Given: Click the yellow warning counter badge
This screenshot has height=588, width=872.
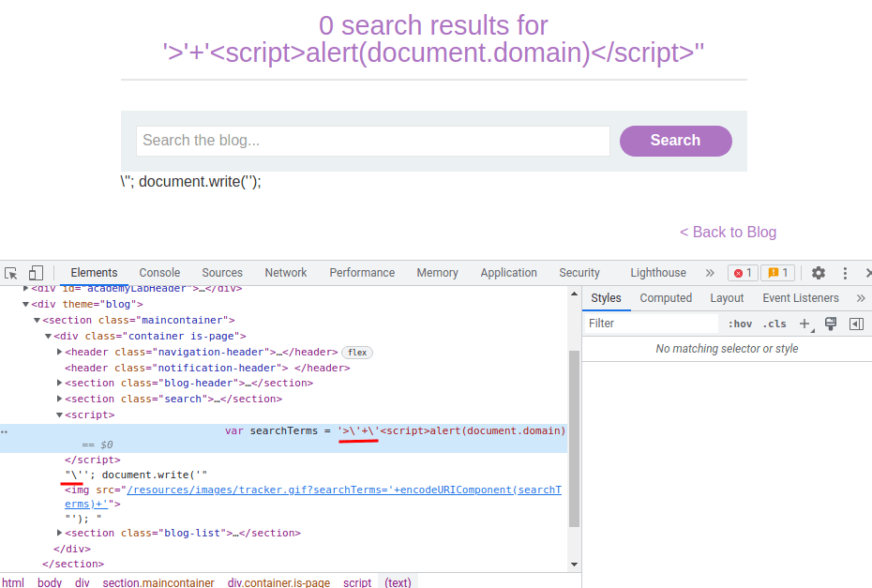Looking at the screenshot, I should (x=777, y=273).
